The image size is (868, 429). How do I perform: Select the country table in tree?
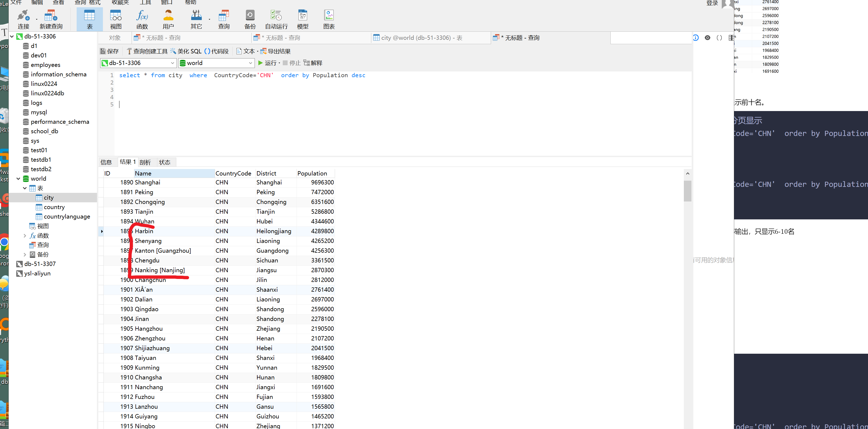click(x=54, y=207)
